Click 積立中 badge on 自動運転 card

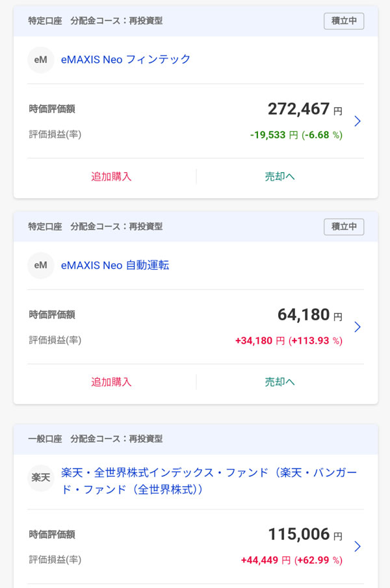(344, 227)
